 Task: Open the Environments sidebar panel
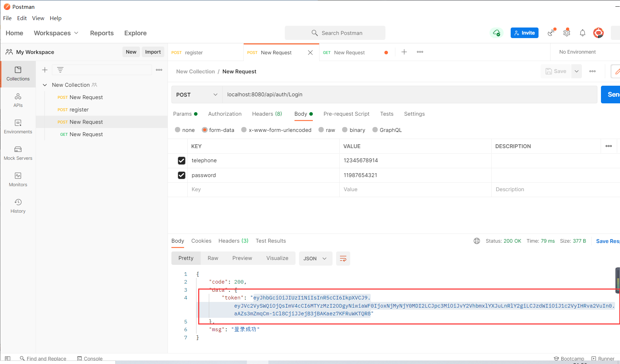coord(18,126)
